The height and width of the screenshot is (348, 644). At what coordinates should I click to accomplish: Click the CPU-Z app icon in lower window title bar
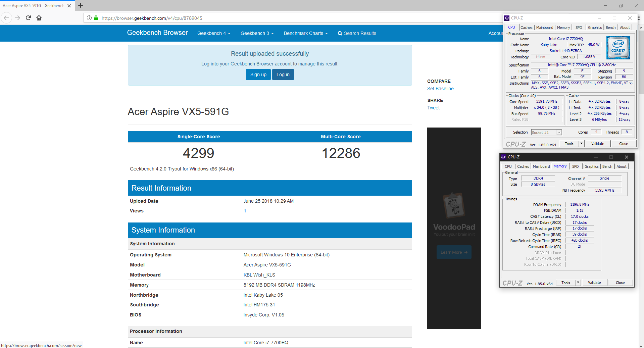click(x=503, y=157)
